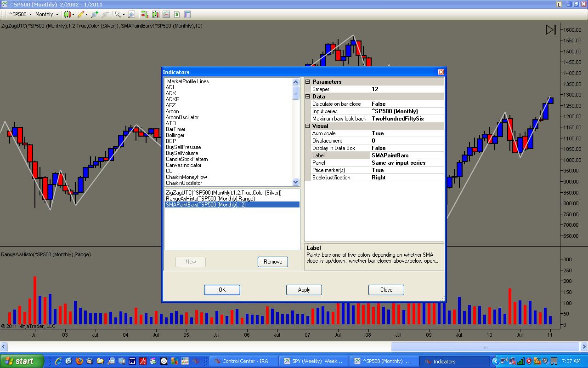588x368 pixels.
Task: Open the indicators chart icon
Action: [x=166, y=14]
